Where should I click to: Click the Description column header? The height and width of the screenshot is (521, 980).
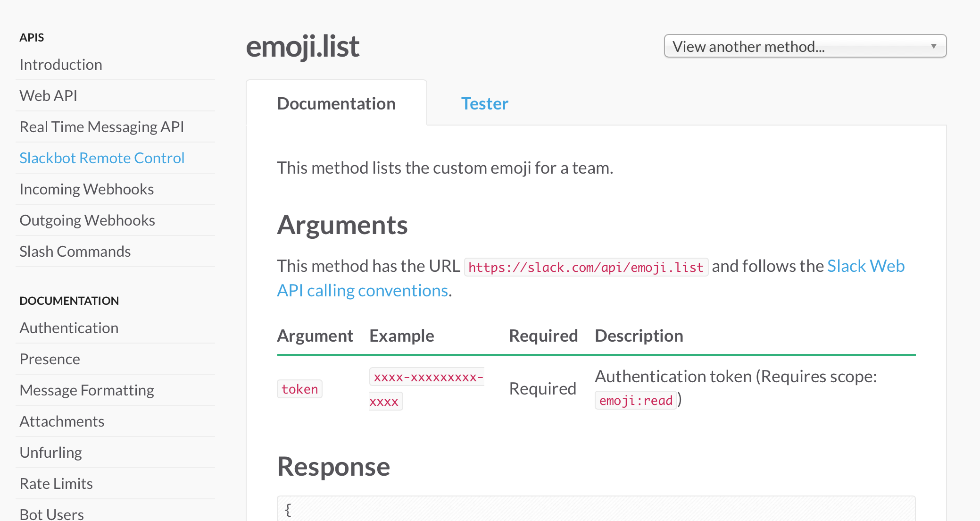[639, 336]
